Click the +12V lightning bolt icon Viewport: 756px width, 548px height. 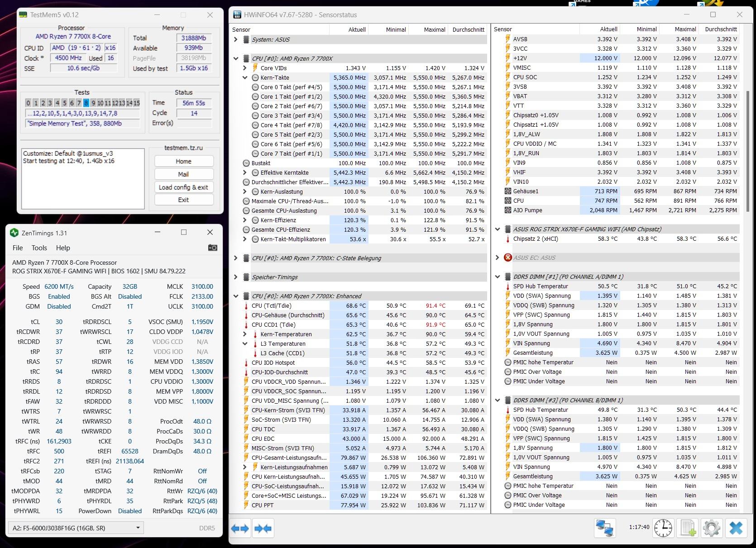(508, 58)
